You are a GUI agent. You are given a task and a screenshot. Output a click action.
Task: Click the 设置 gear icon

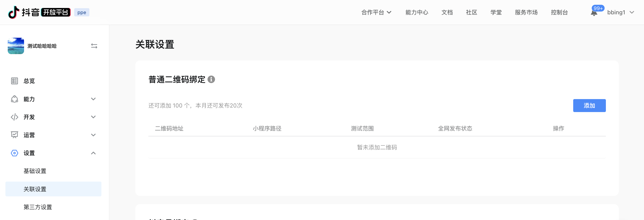[15, 153]
